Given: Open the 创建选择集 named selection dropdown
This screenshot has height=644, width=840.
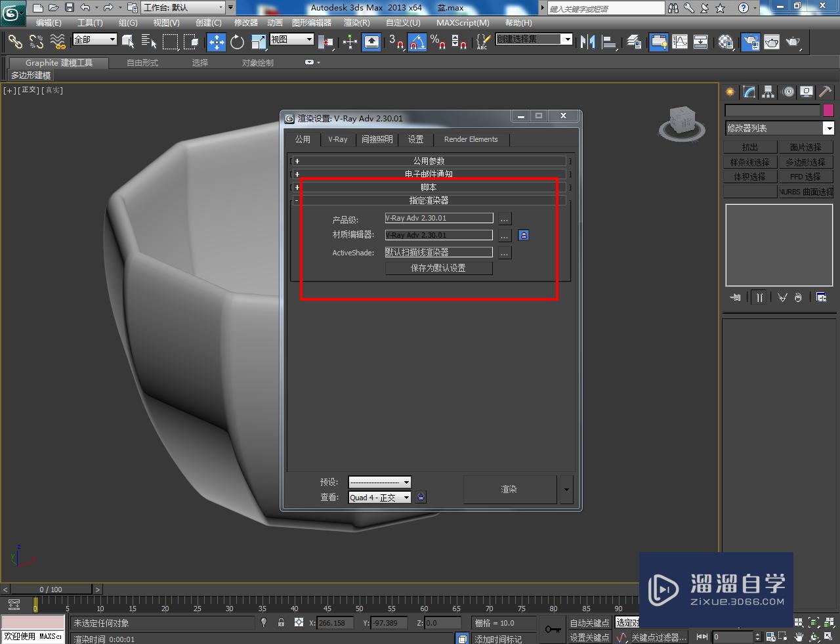Looking at the screenshot, I should point(534,39).
